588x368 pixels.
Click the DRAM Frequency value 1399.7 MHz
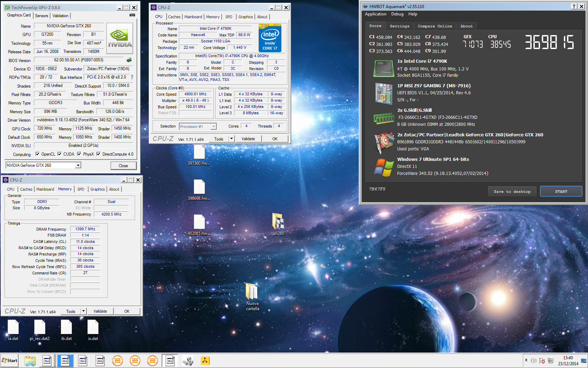coord(85,229)
